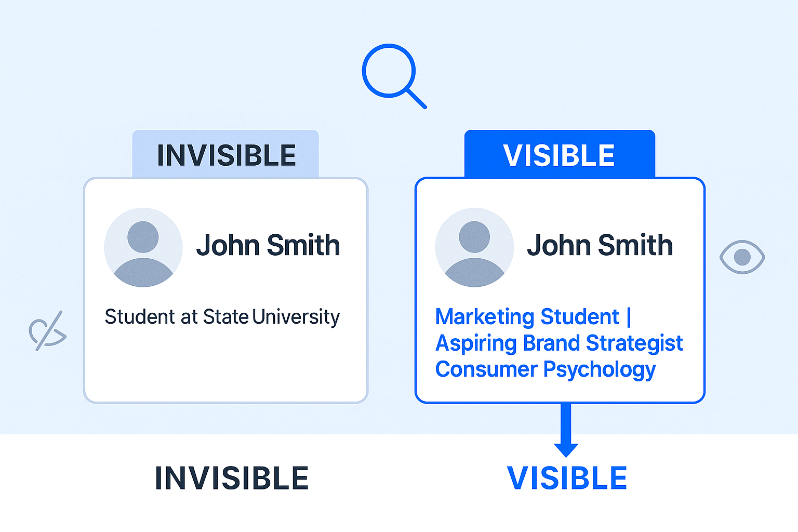Viewport: 798px width, 532px height.
Task: Click the dark INVISIBLE label at the bottom
Action: pos(232,478)
